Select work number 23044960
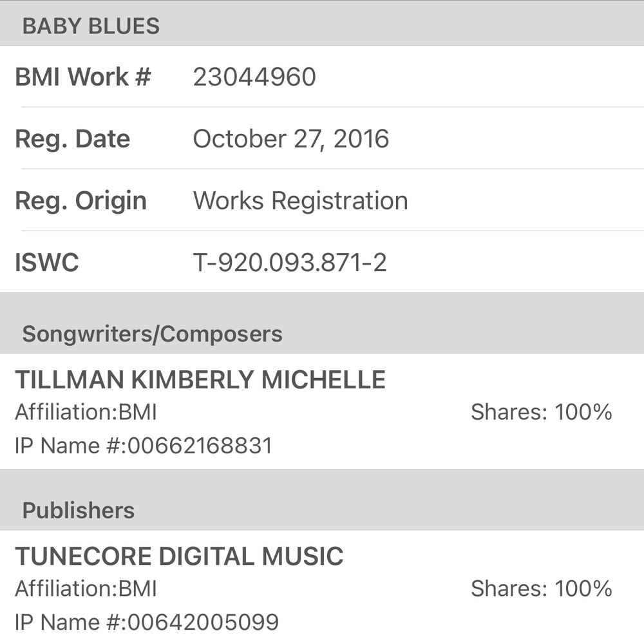 click(x=254, y=77)
